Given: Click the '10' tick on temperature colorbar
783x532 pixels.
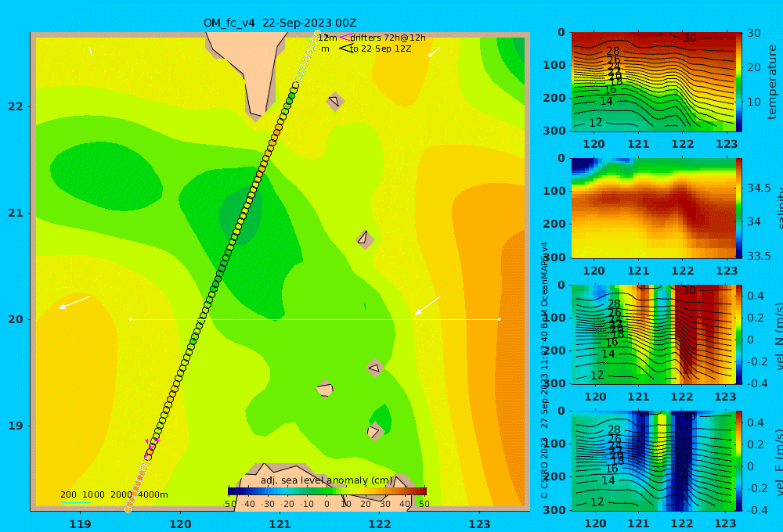Looking at the screenshot, I should point(753,102).
